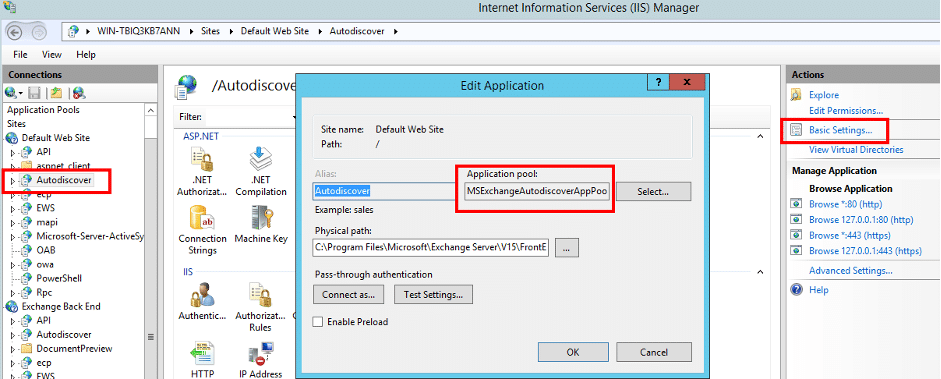Image resolution: width=941 pixels, height=379 pixels.
Task: Click the Select... application pool button
Action: pos(654,192)
